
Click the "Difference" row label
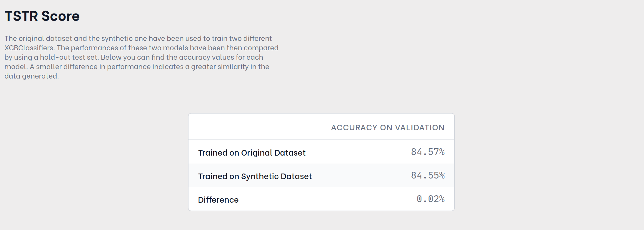pos(218,200)
